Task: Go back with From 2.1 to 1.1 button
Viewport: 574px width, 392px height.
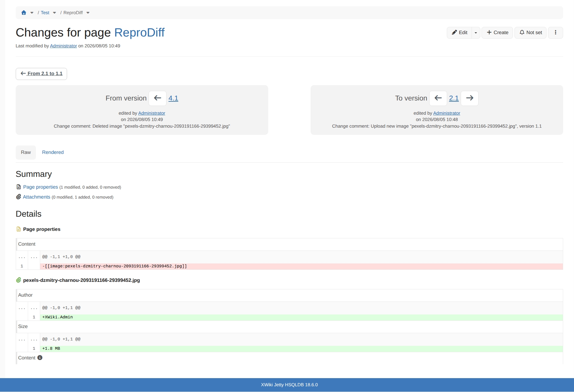Action: click(x=41, y=74)
